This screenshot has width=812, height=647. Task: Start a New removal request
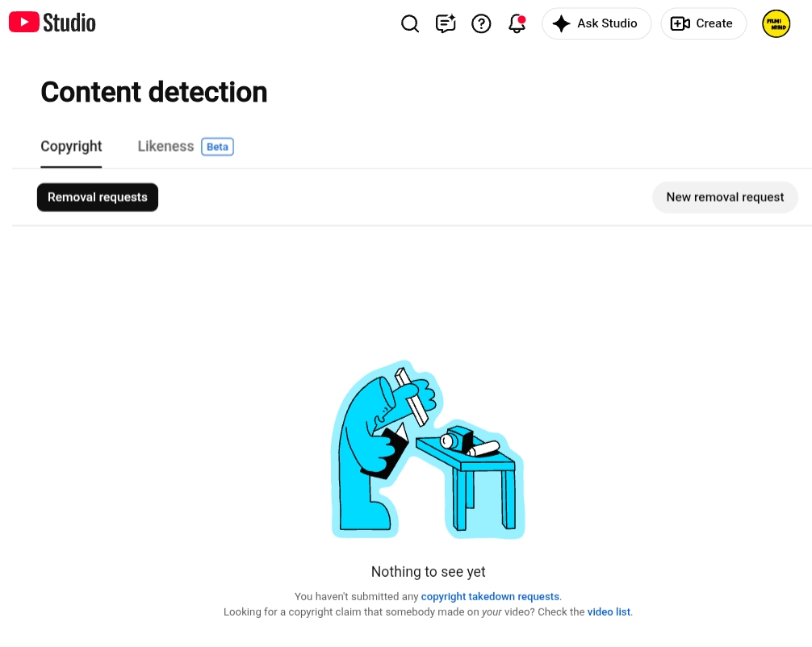pos(725,197)
